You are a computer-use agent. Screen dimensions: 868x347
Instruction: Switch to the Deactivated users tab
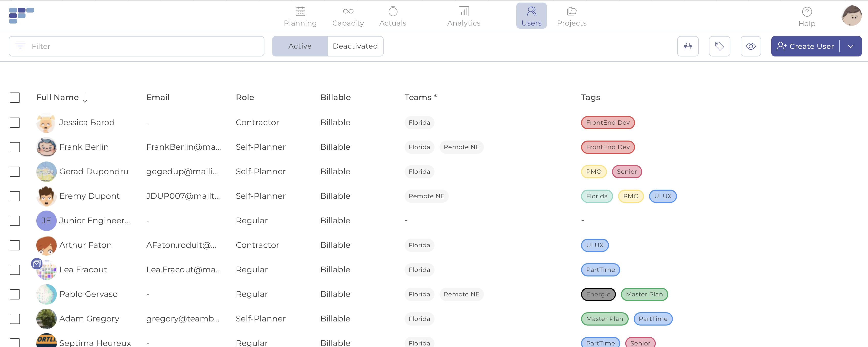click(x=355, y=46)
